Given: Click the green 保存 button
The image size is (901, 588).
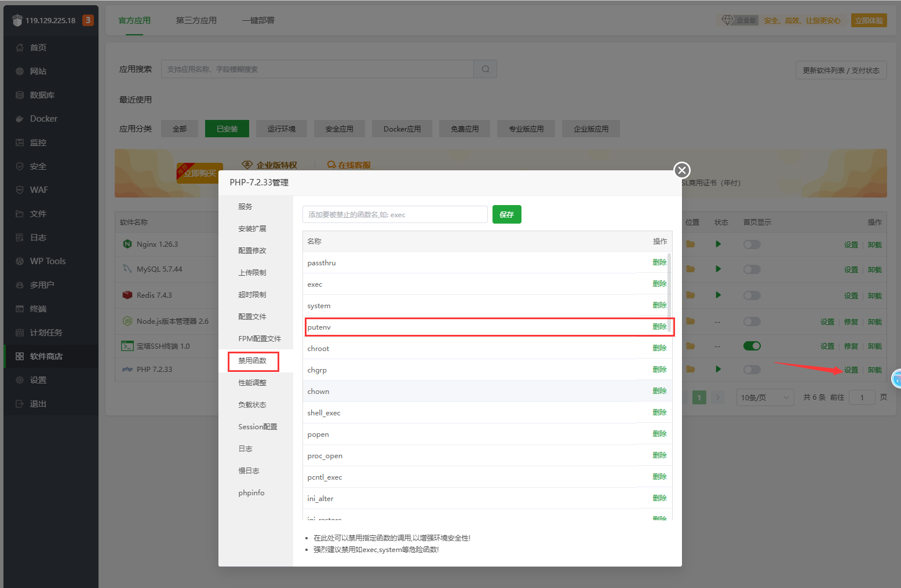Looking at the screenshot, I should [506, 214].
